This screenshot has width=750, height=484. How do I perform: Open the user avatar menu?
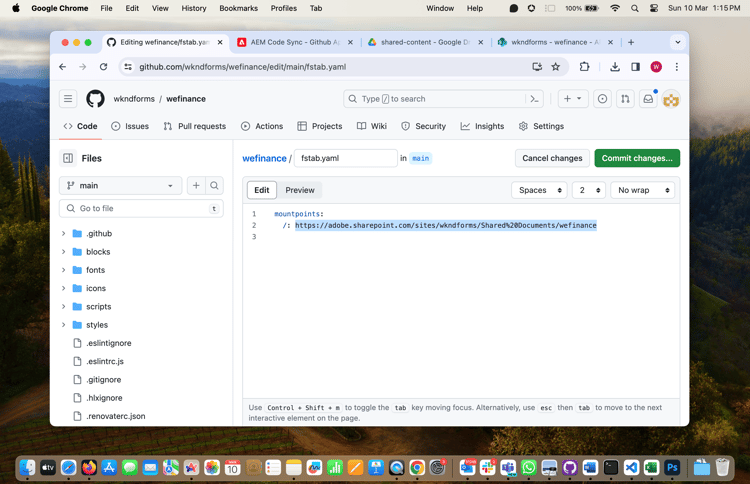[x=671, y=100]
